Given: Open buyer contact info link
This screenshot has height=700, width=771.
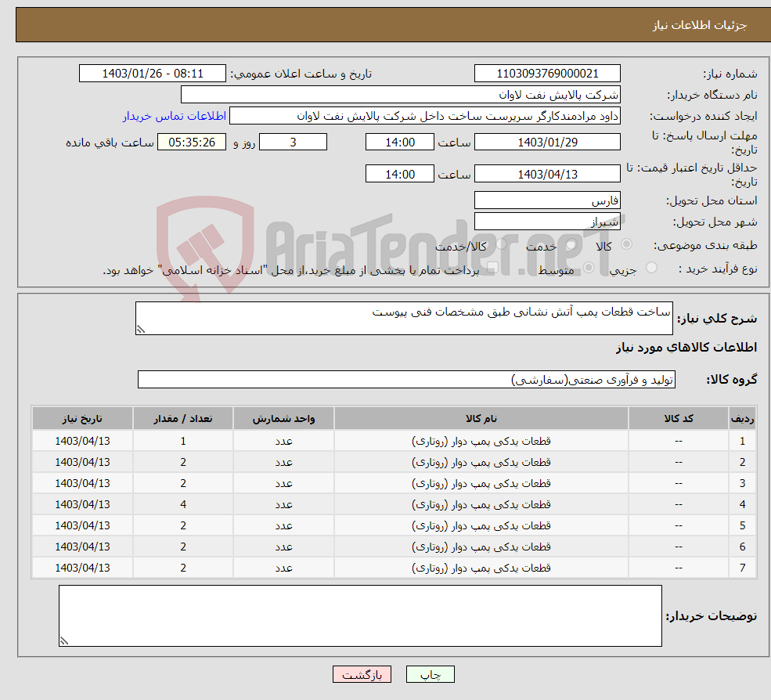Looking at the screenshot, I should pyautogui.click(x=174, y=116).
